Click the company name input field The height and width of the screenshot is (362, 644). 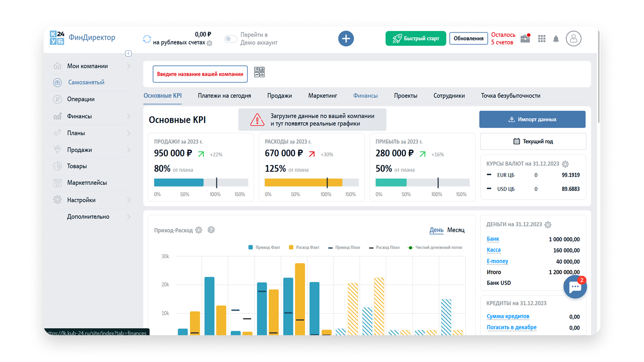click(x=200, y=74)
